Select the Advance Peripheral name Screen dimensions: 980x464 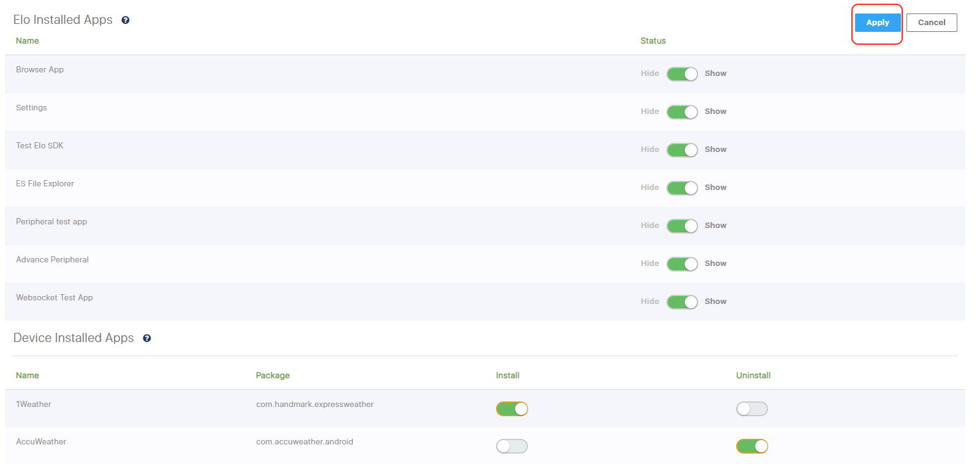point(52,260)
